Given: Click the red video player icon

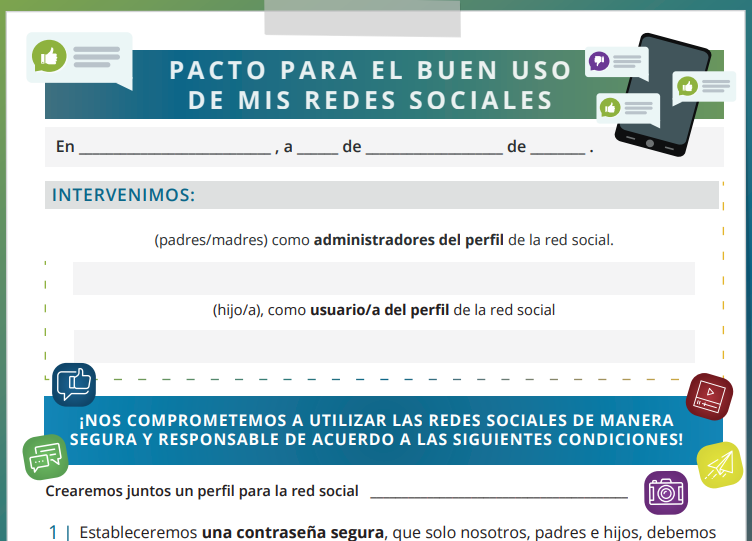Looking at the screenshot, I should coord(709,397).
